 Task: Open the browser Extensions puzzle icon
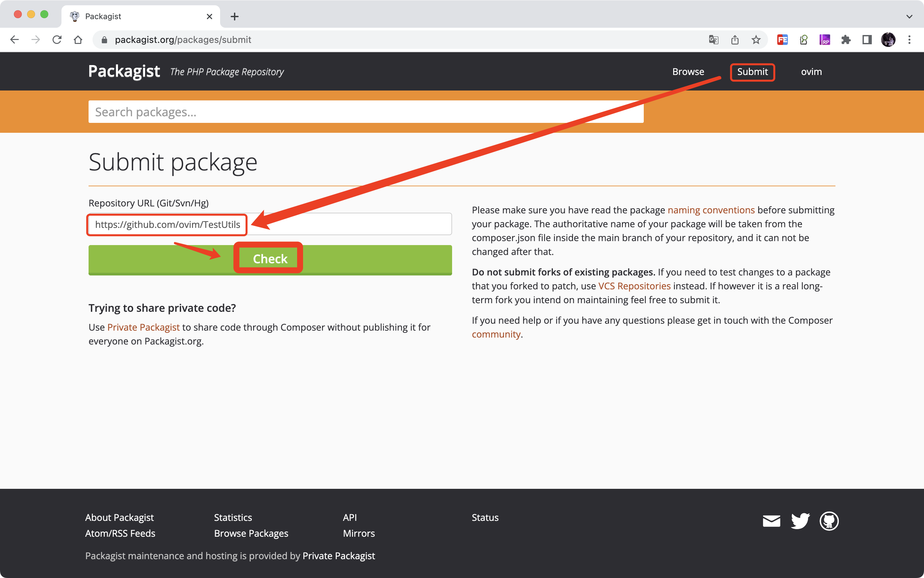tap(846, 40)
